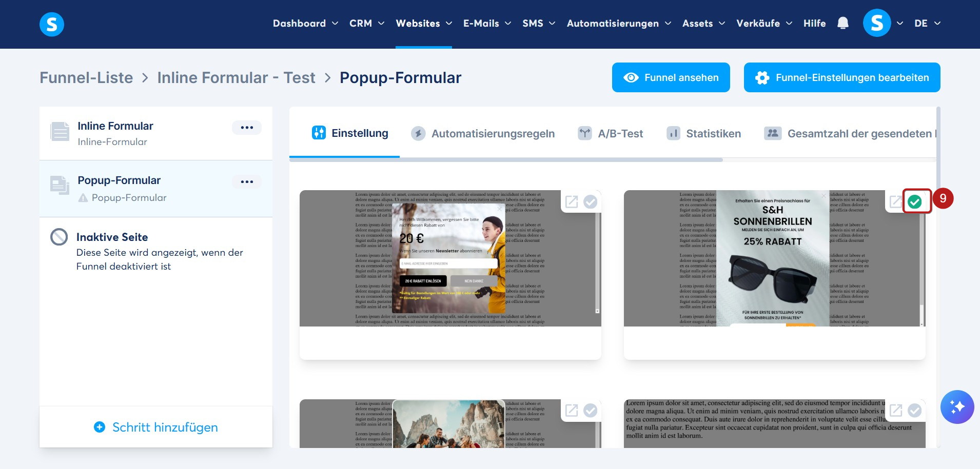Preview the S&H Sonnenbrillen template in new tab

point(895,202)
